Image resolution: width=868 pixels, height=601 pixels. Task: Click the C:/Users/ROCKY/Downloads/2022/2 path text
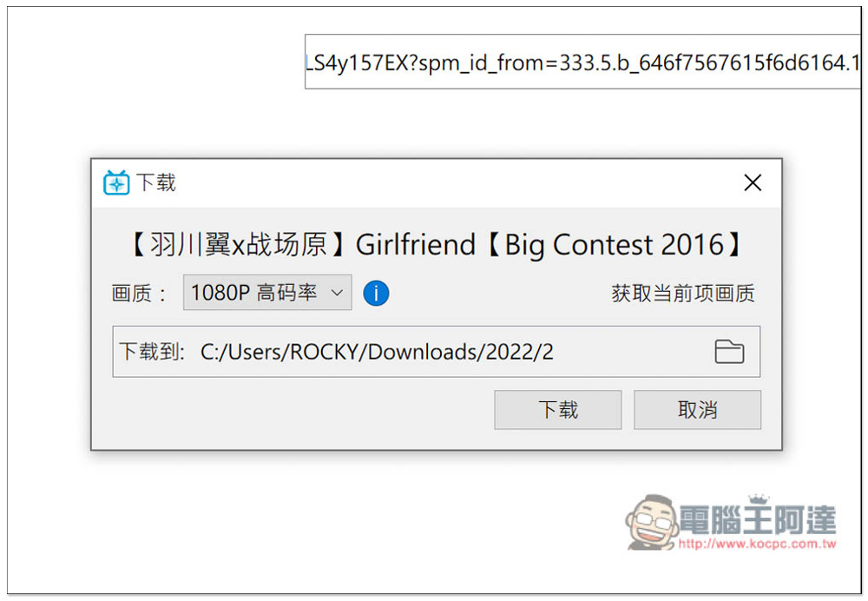[377, 352]
